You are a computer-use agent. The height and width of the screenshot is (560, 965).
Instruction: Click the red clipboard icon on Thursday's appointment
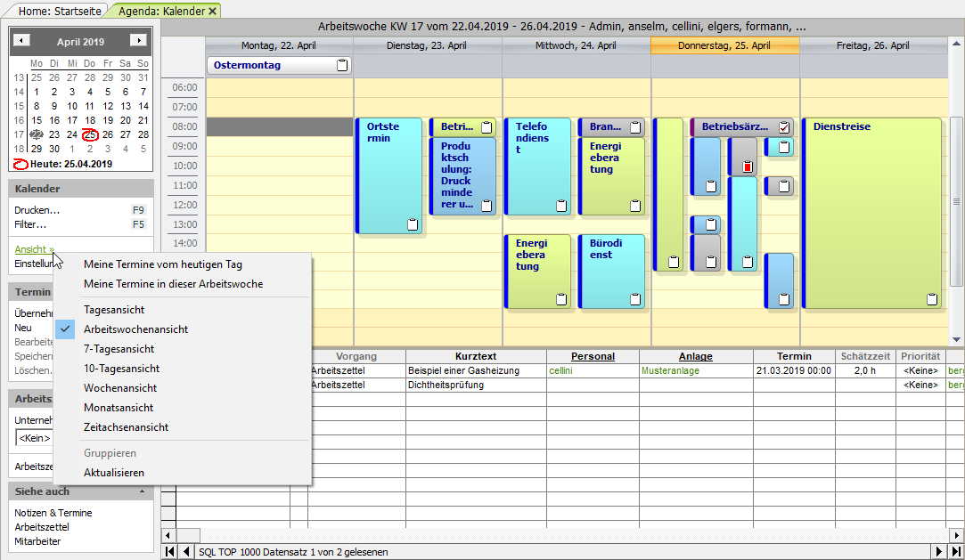pyautogui.click(x=748, y=166)
